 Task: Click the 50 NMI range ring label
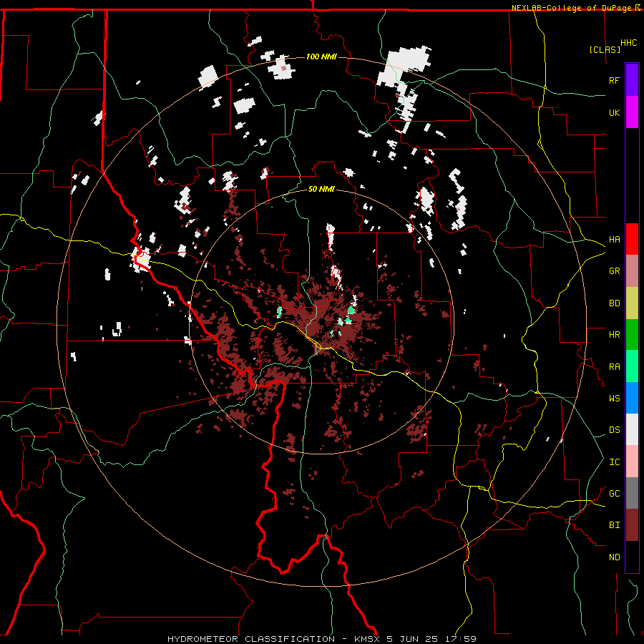pos(321,189)
